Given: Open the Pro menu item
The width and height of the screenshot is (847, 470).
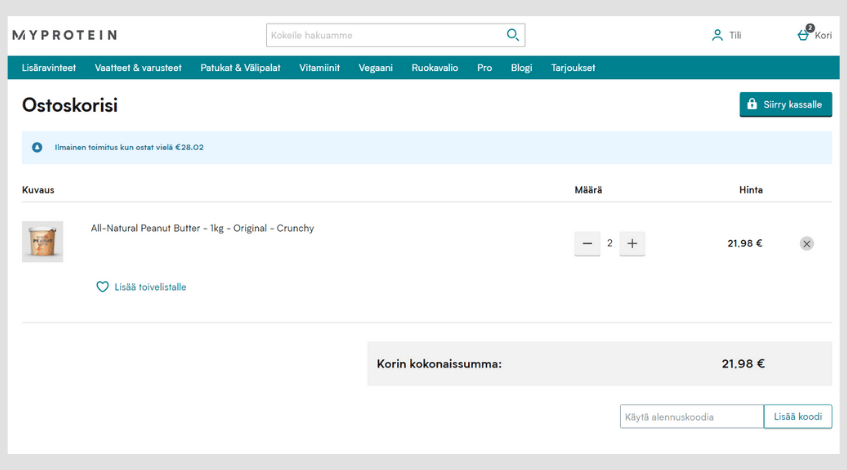Looking at the screenshot, I should [x=485, y=68].
